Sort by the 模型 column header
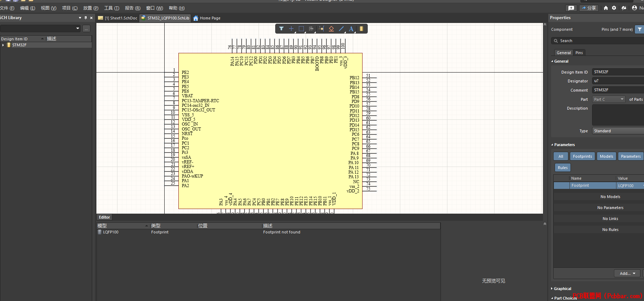 coord(123,226)
